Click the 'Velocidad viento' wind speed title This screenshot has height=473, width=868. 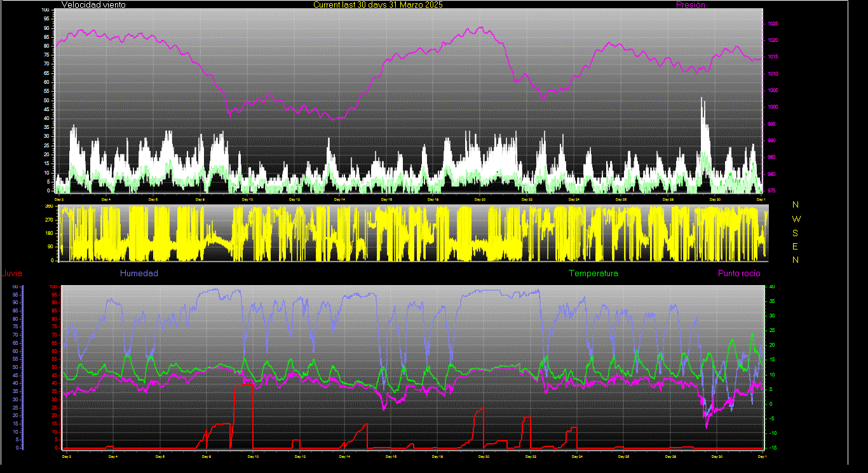(x=93, y=4)
